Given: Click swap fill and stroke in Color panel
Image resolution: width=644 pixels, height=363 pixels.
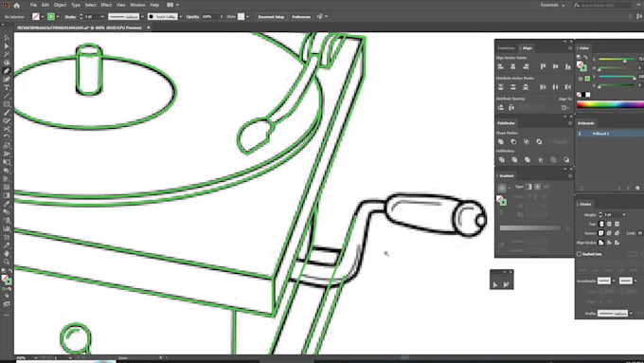Looking at the screenshot, I should pos(585,58).
